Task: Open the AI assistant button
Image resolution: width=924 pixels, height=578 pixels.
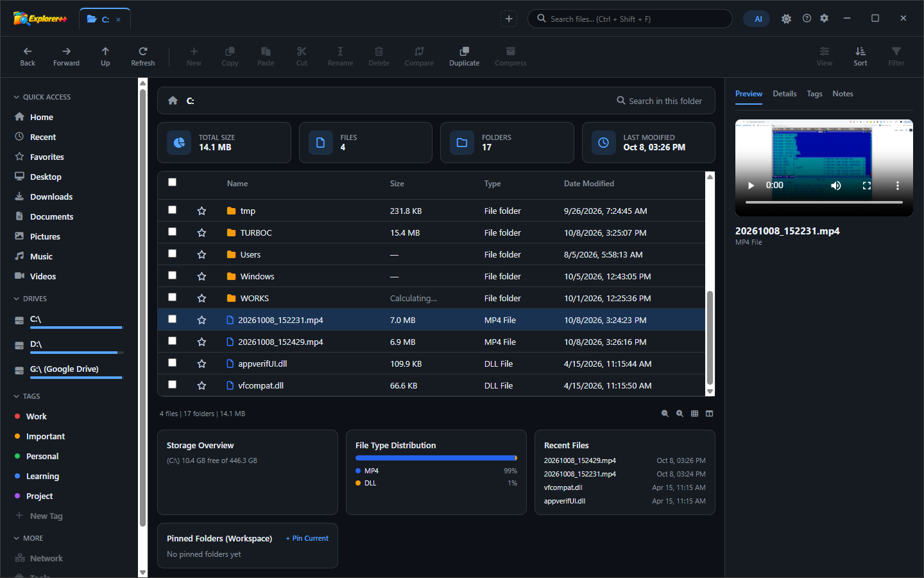Action: point(757,19)
